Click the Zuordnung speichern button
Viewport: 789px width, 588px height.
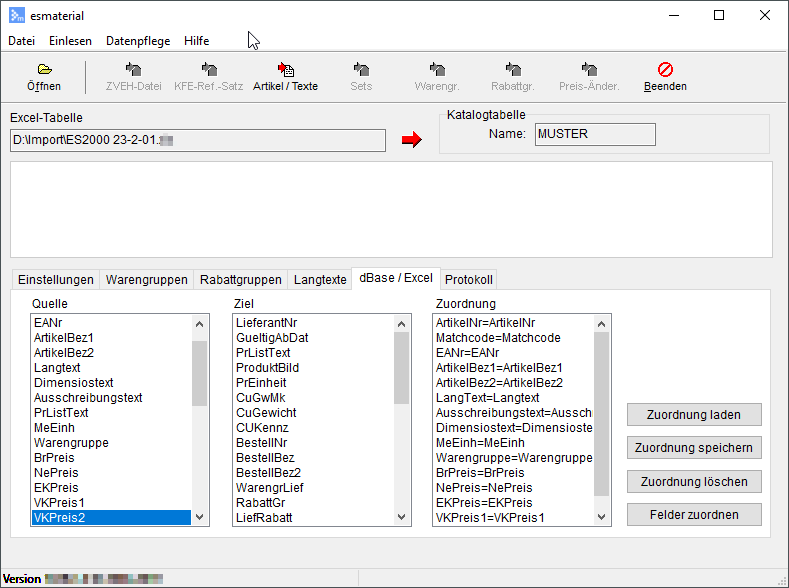coord(694,447)
